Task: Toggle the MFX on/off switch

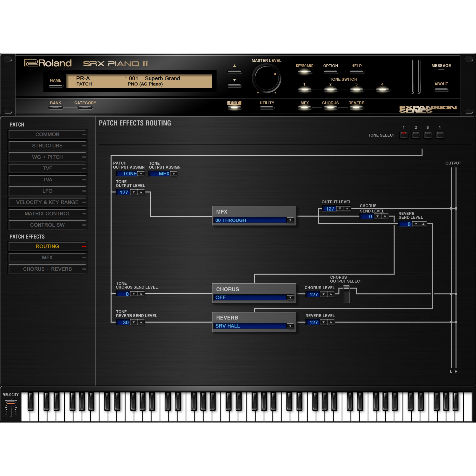Action: click(x=304, y=108)
